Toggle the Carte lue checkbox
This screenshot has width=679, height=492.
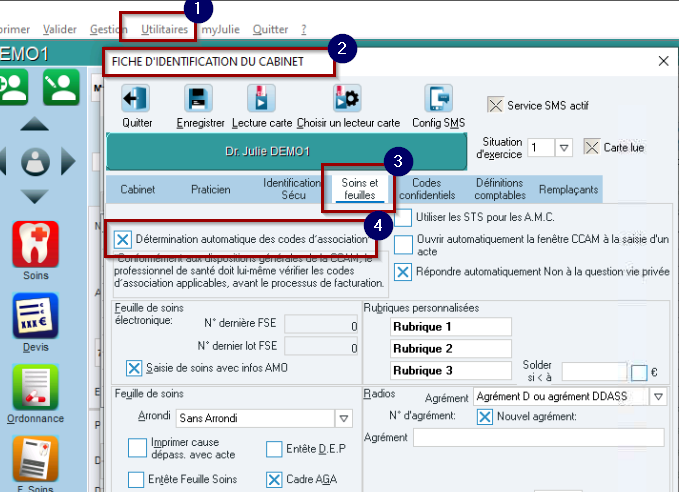[592, 147]
